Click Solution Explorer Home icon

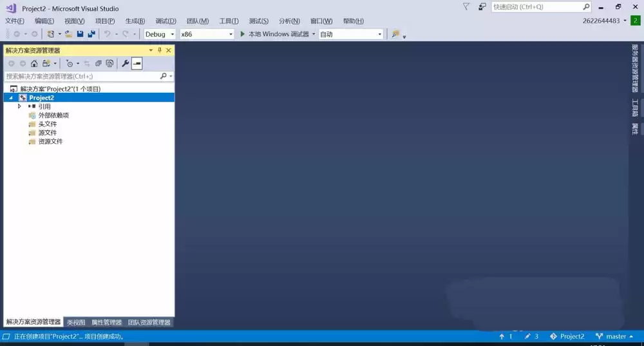(x=34, y=63)
